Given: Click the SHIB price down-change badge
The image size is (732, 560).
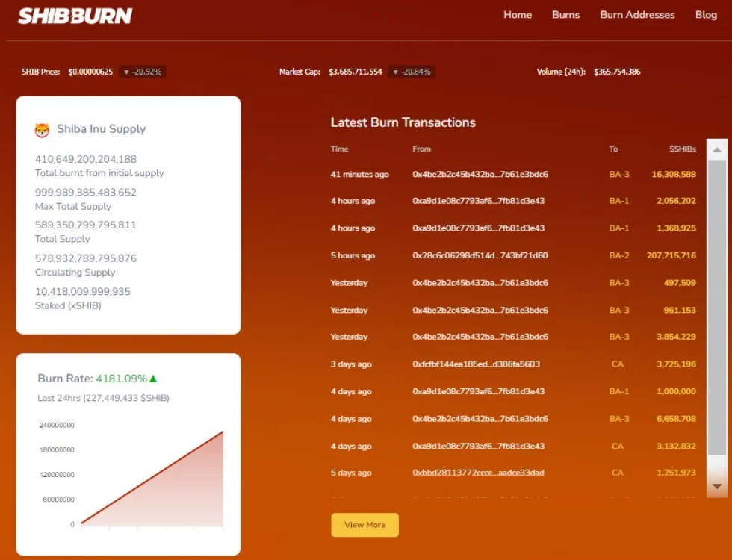Looking at the screenshot, I should pyautogui.click(x=142, y=72).
